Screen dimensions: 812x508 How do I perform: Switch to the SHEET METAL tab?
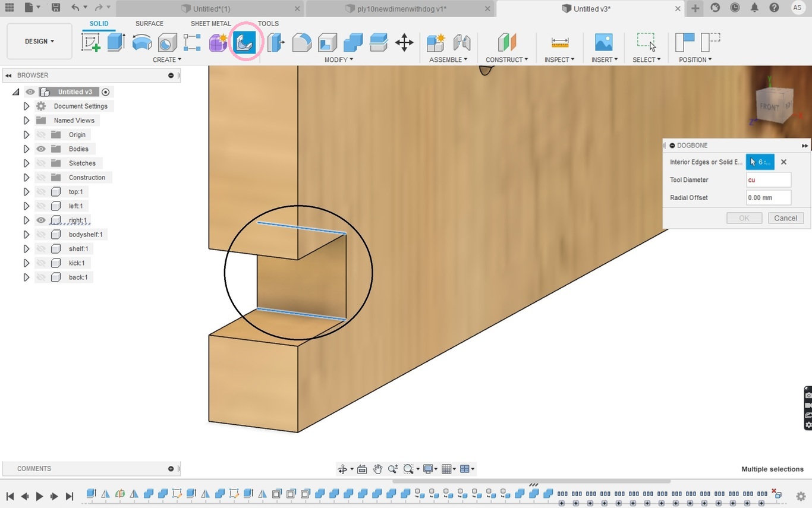210,24
